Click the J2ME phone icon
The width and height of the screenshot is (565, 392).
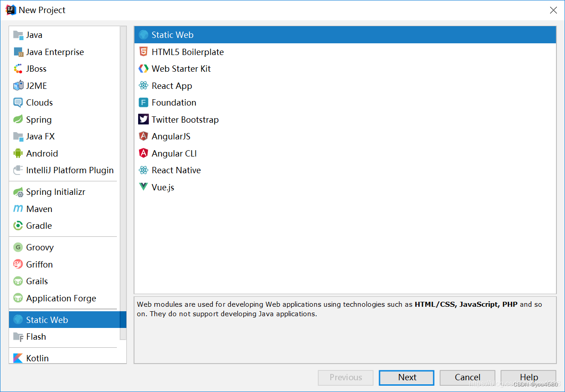point(18,86)
